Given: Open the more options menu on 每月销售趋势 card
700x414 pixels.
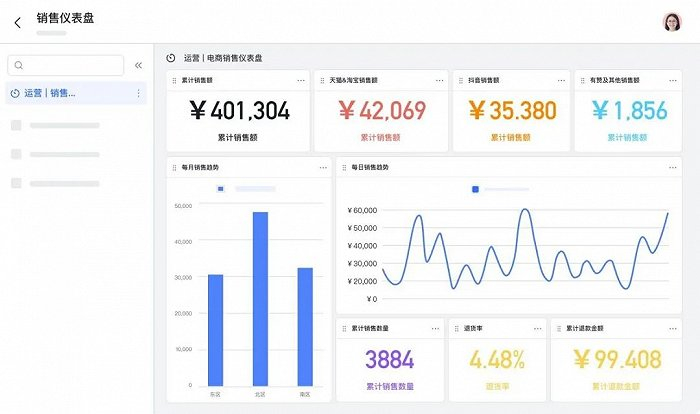Looking at the screenshot, I should [323, 167].
